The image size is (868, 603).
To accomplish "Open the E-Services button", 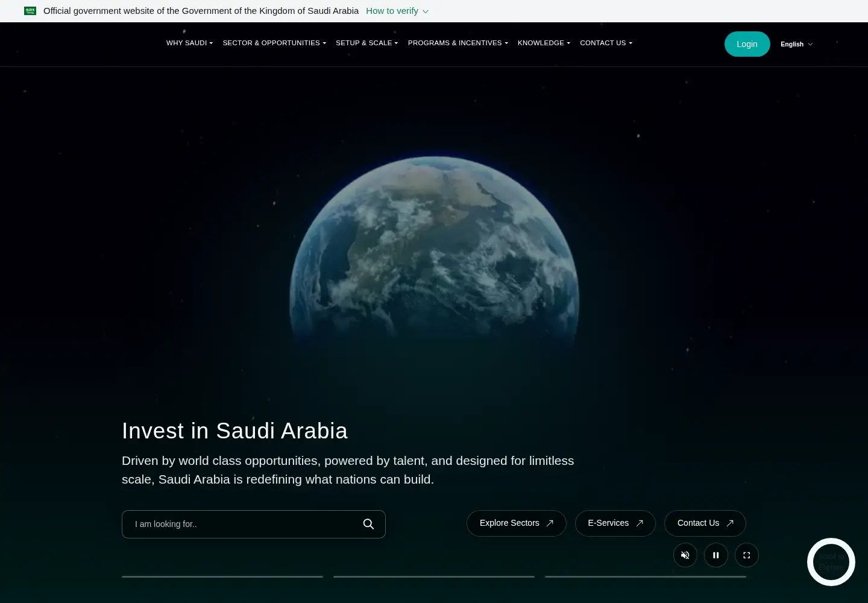I will coord(615,523).
